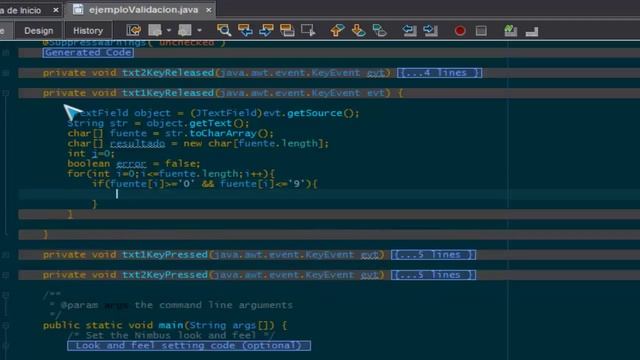This screenshot has height=360, width=640.
Task: Jump to Last Edit location icon
Action: pyautogui.click(x=133, y=31)
